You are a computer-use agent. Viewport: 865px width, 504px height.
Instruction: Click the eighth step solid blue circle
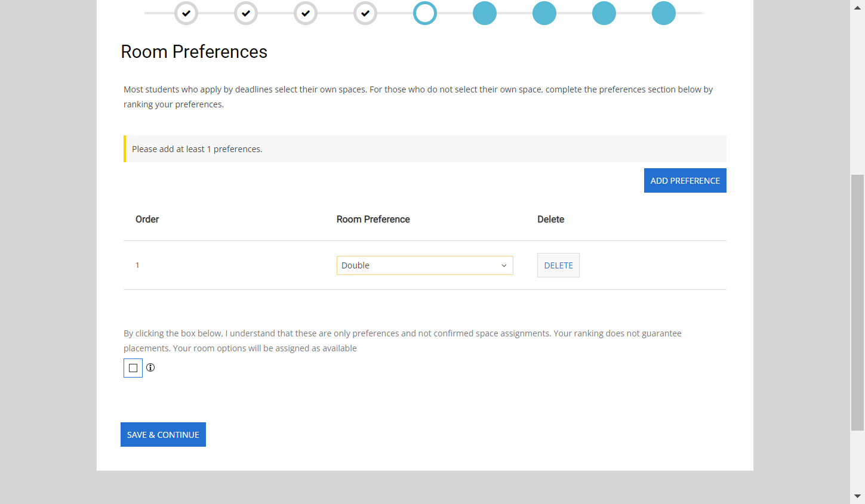[604, 13]
